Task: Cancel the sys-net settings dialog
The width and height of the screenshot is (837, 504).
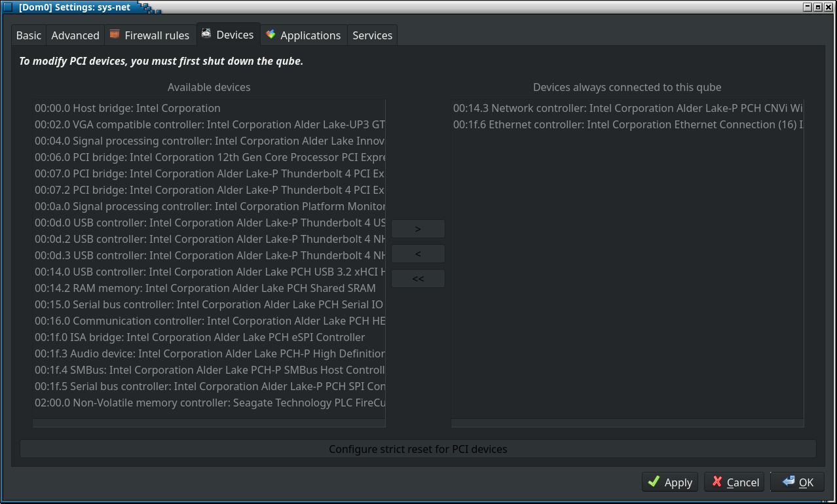Action: [x=734, y=482]
